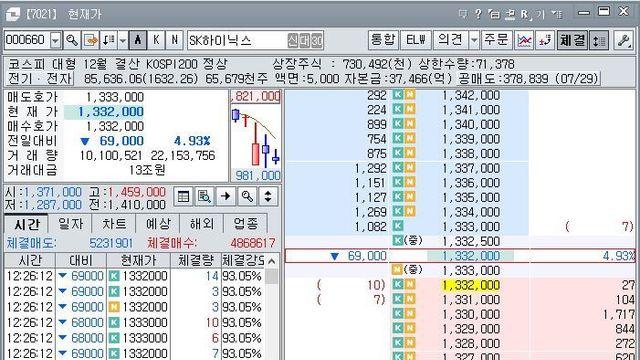Click the magnifier icon next to right arrow
The height and width of the screenshot is (360, 640).
[x=247, y=196]
